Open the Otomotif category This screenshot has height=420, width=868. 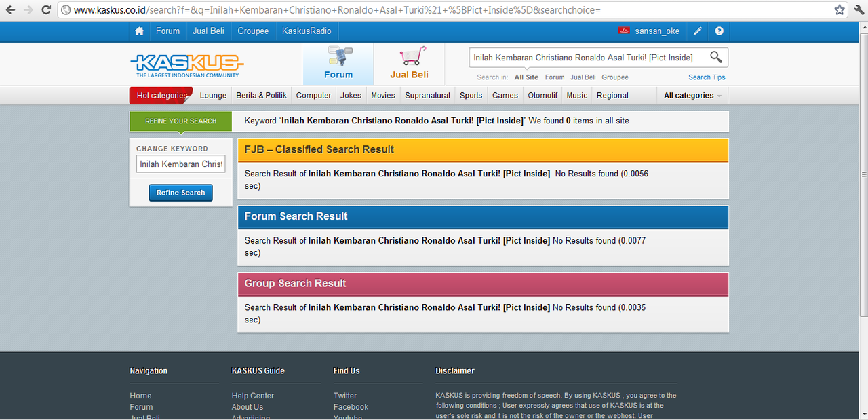click(542, 96)
